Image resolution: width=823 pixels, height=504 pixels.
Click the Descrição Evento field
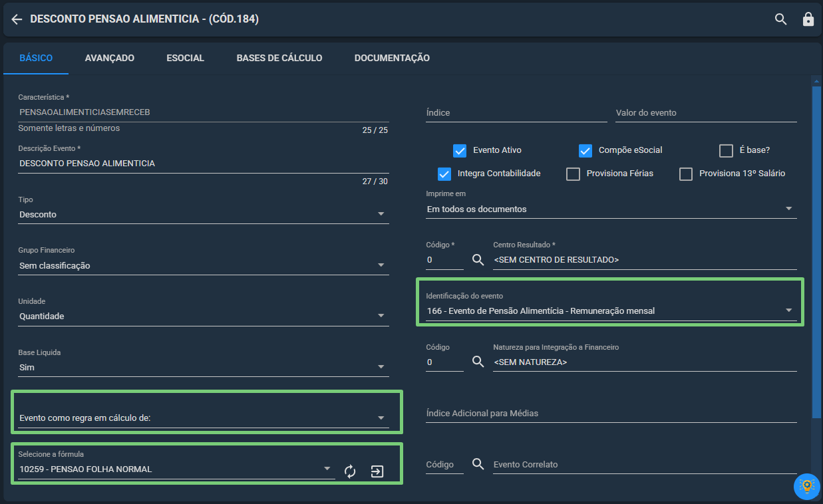(203, 164)
